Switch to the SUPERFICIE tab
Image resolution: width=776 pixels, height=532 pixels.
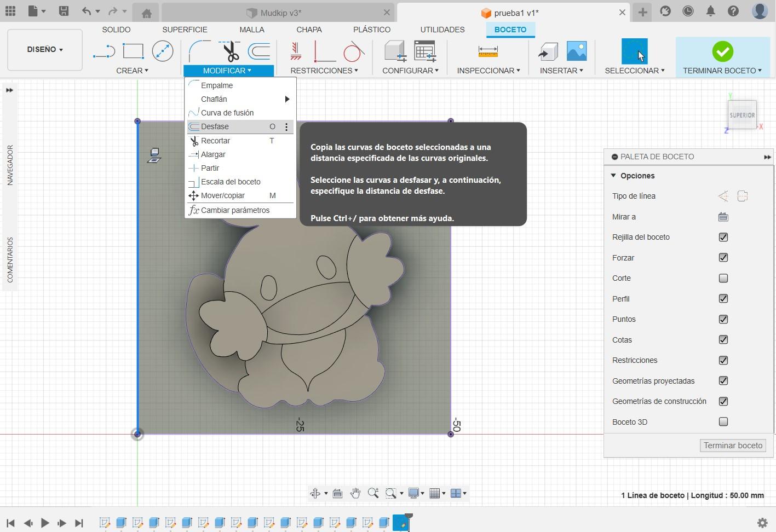pyautogui.click(x=185, y=30)
